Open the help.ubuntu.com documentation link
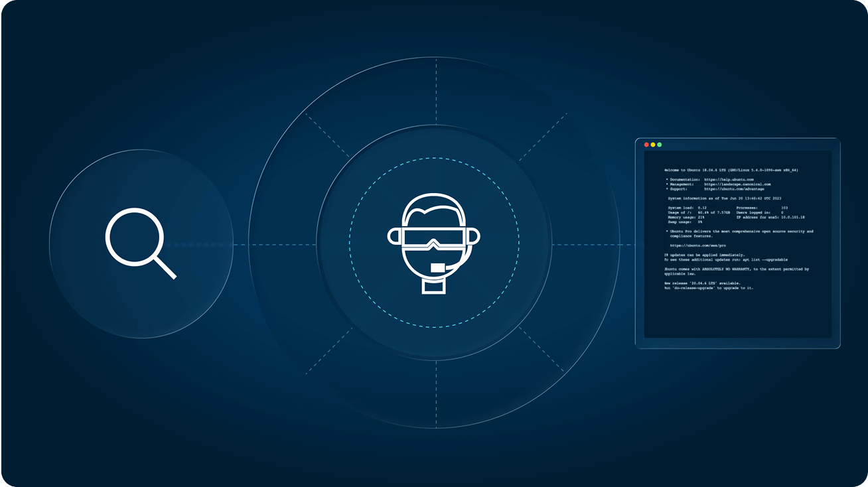 click(729, 179)
